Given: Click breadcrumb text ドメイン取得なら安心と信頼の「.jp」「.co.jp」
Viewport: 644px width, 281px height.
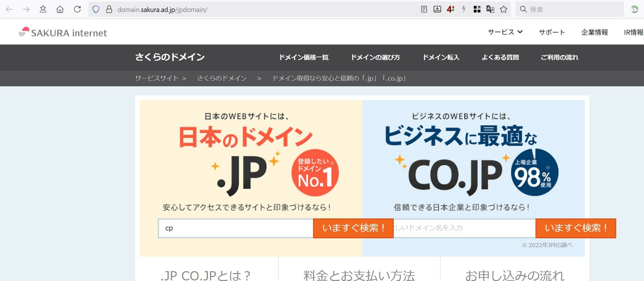Looking at the screenshot, I should (x=339, y=78).
